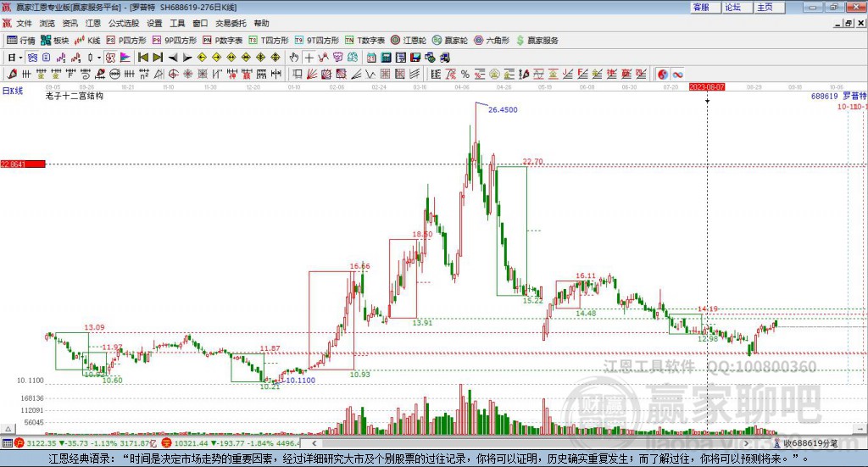Click the colored flag icon
This screenshot has width=868, height=467.
pyautogui.click(x=125, y=58)
